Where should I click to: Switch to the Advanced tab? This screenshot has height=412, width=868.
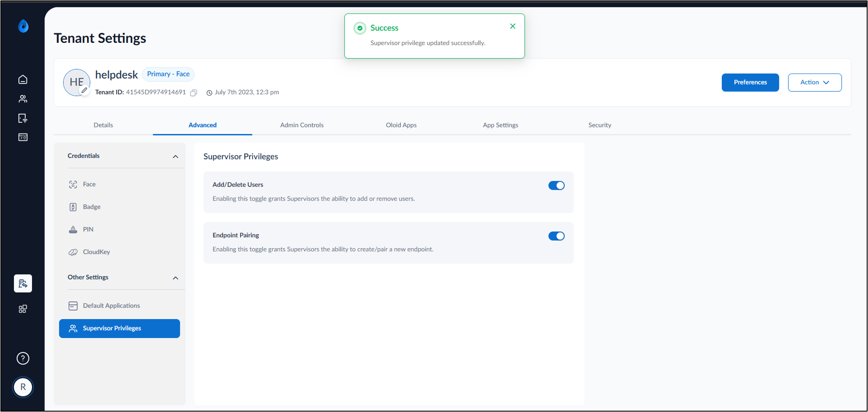(x=203, y=125)
